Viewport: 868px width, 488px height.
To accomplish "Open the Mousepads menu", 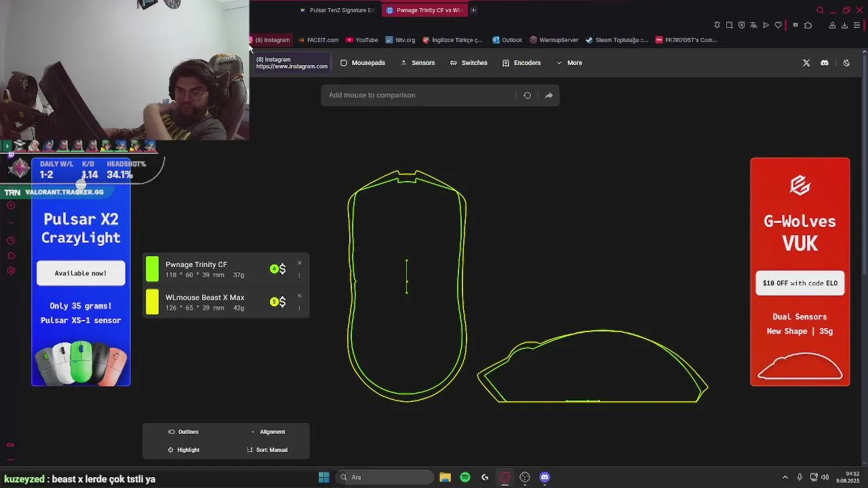I will (363, 63).
